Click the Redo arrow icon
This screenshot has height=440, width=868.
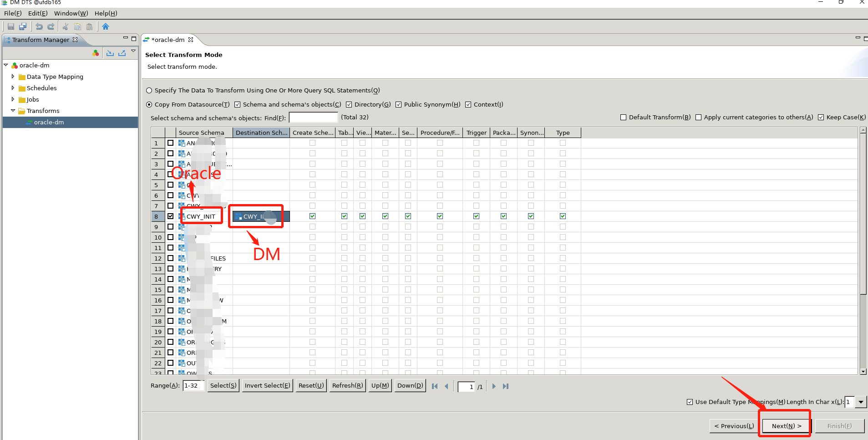point(51,26)
